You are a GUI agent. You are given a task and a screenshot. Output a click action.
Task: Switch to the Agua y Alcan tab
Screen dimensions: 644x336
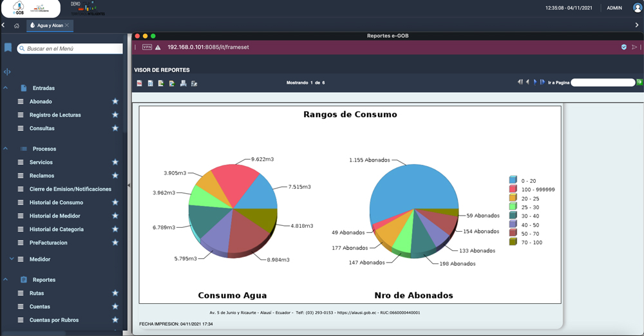[48, 26]
